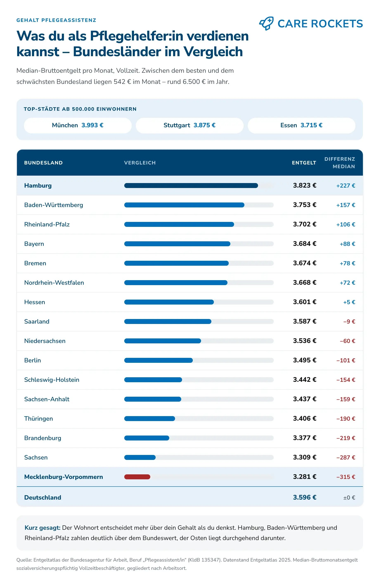Click the Berlin row name
This screenshot has width=379, height=588.
tap(32, 361)
